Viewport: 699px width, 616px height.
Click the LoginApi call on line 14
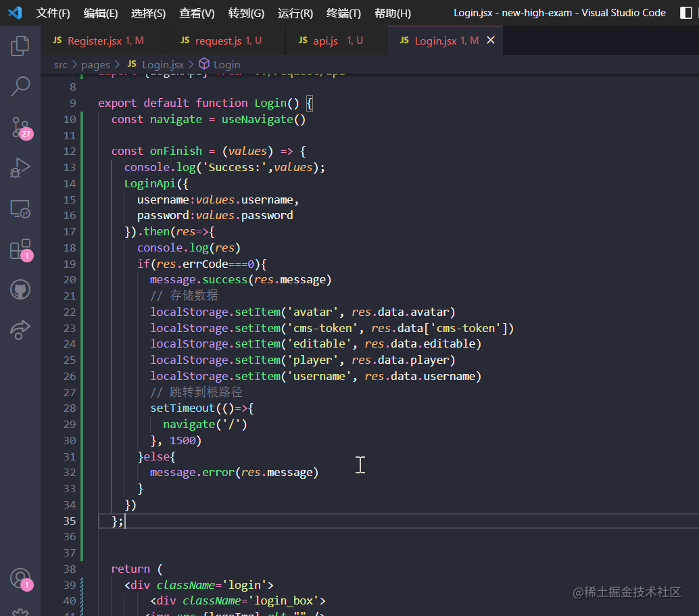[150, 184]
